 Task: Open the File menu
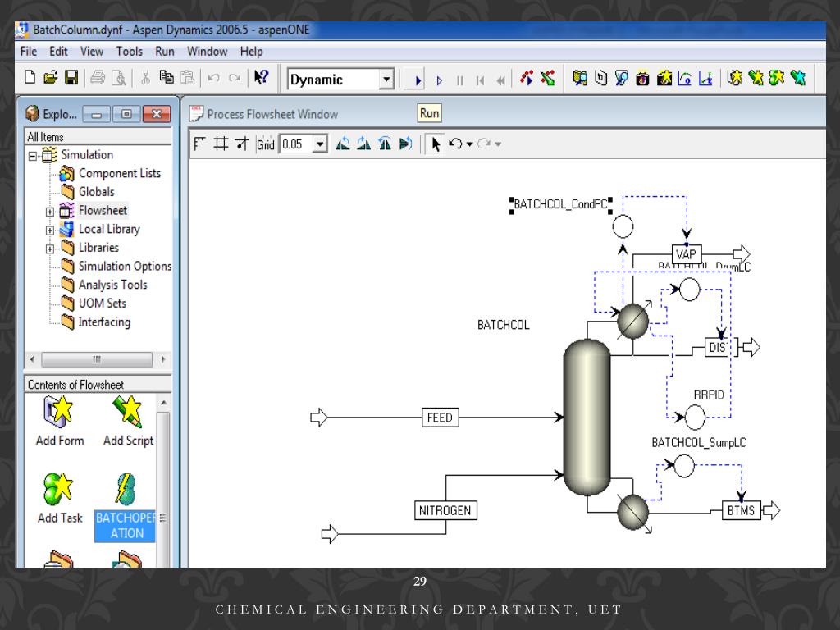click(29, 52)
